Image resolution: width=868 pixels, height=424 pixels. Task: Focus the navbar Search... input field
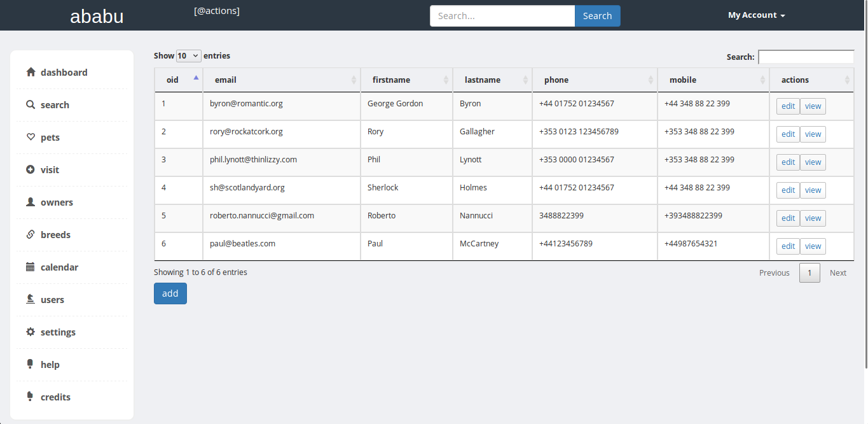(x=502, y=16)
